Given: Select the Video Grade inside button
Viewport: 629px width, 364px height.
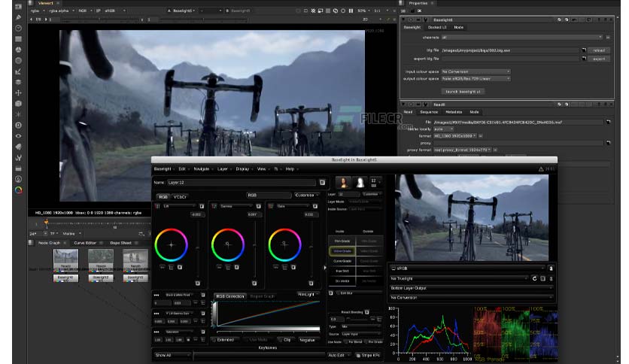Looking at the screenshot, I should pyautogui.click(x=342, y=251).
